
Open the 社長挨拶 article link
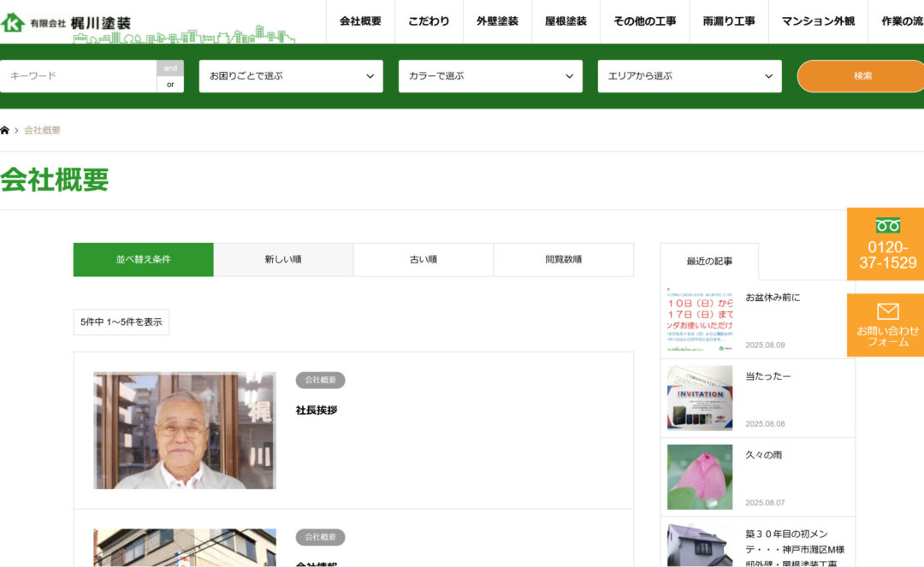[x=317, y=410]
